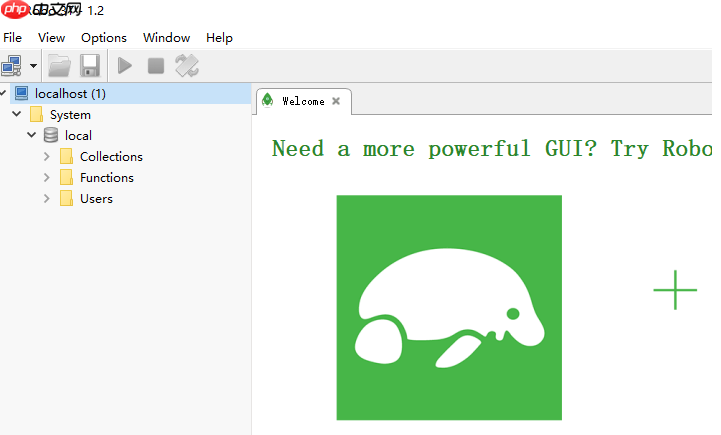The image size is (721, 435).
Task: Click the Open file folder toolbar icon
Action: pos(59,66)
